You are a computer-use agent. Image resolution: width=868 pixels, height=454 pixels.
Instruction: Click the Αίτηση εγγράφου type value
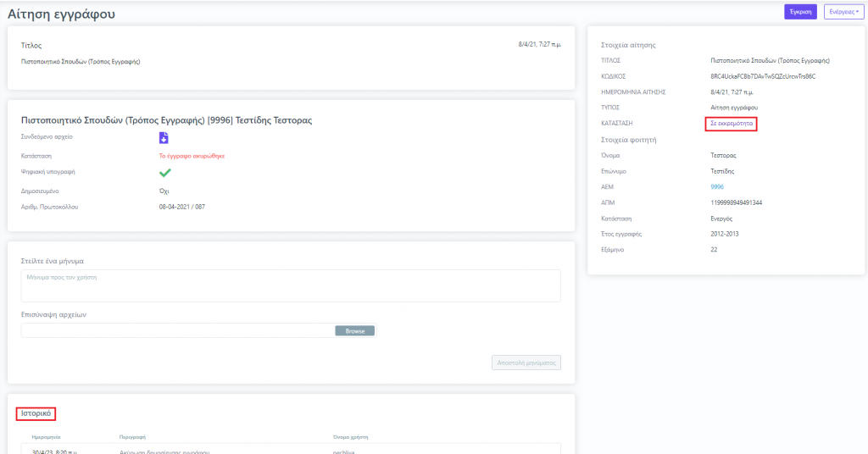pyautogui.click(x=734, y=108)
